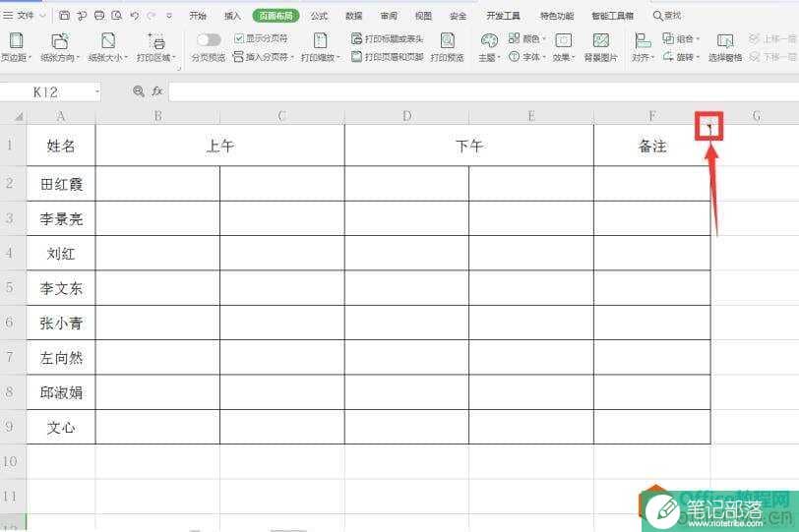
Task: Open the Developer Tools (开发工具) tab
Action: 503,16
